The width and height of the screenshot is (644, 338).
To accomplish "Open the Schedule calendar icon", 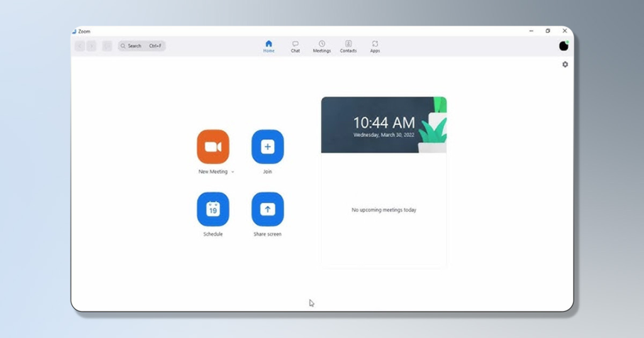I will click(213, 209).
